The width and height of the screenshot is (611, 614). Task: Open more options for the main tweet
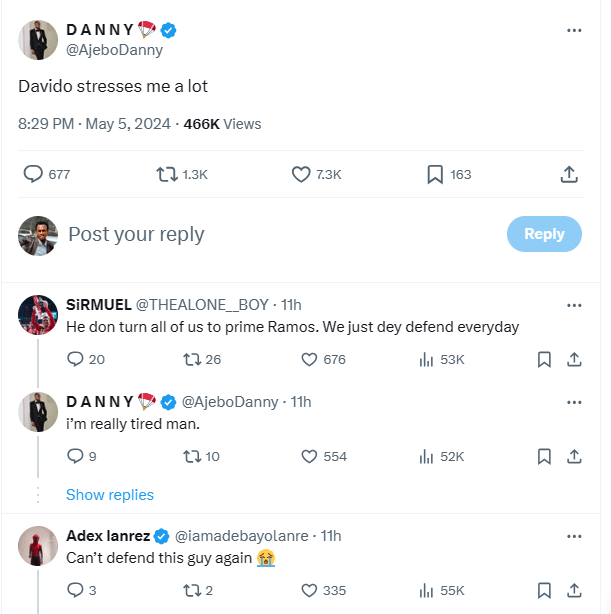tap(574, 30)
